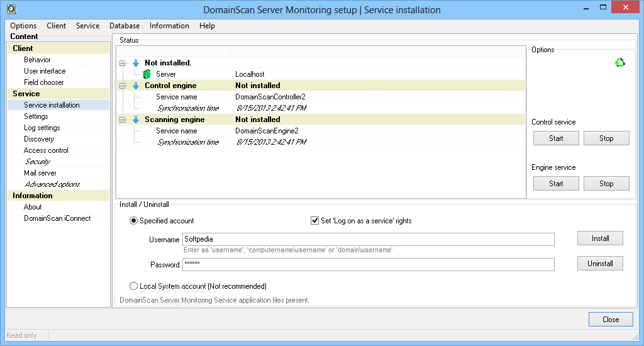Viewport: 644px width, 346px height.
Task: Open the Options menu
Action: (23, 25)
